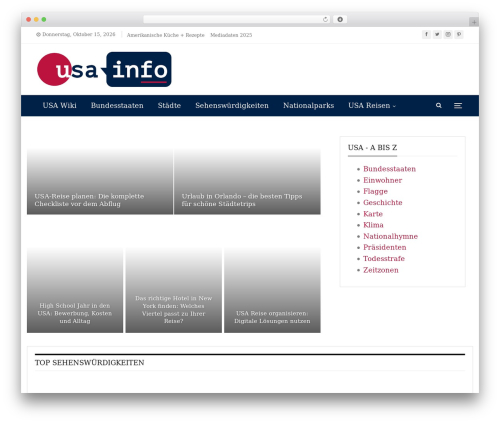Click the Todesstrafe sidebar link
Viewport: 500px width, 423px height.
pos(384,259)
